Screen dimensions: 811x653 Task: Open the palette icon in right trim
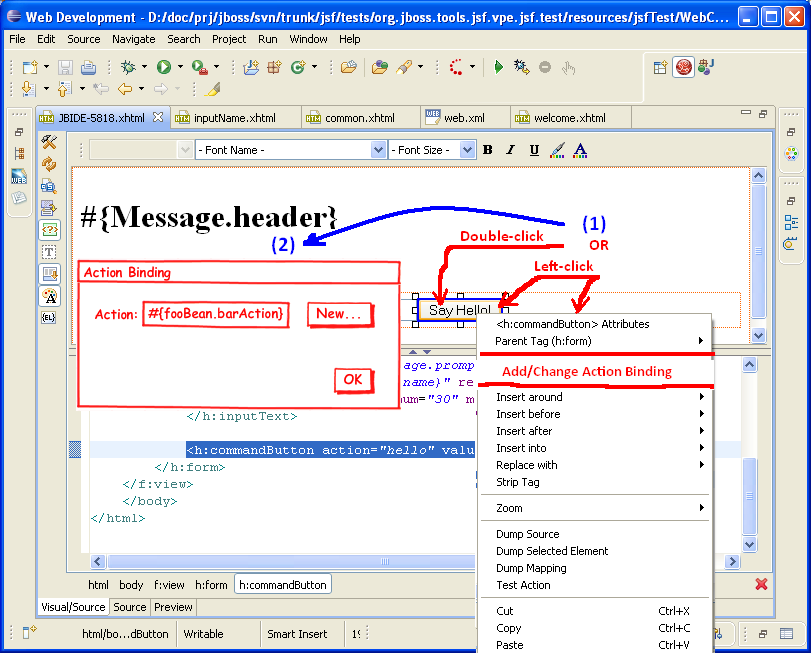click(x=791, y=154)
